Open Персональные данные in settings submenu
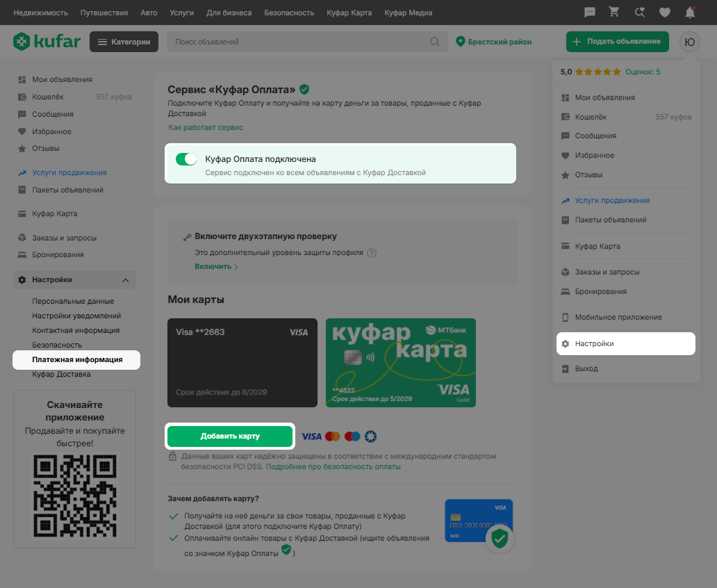The image size is (717, 588). coord(73,301)
